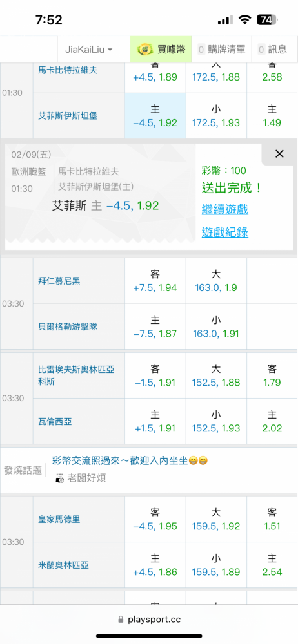Open the 遊戲紀錄 game record link

(x=224, y=232)
